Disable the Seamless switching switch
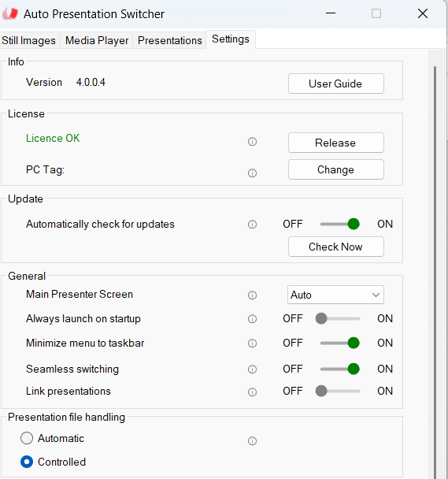The width and height of the screenshot is (448, 479). click(x=339, y=369)
